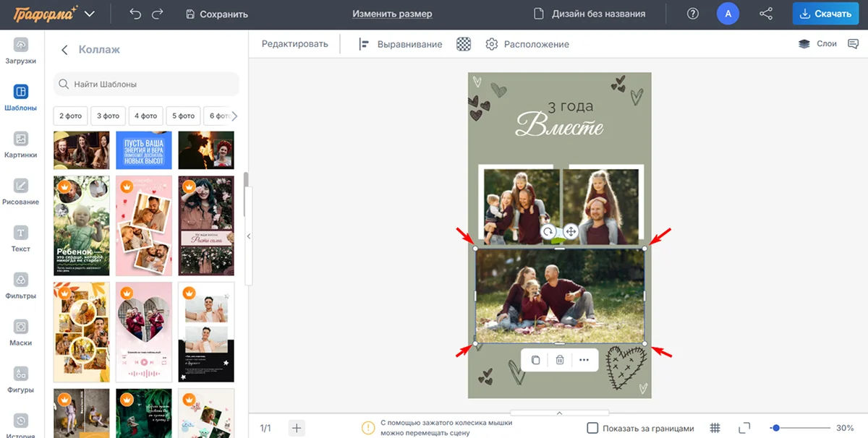Viewport: 868px width, 438px height.
Task: Toggle the grid icon in bottom bar
Action: click(715, 428)
